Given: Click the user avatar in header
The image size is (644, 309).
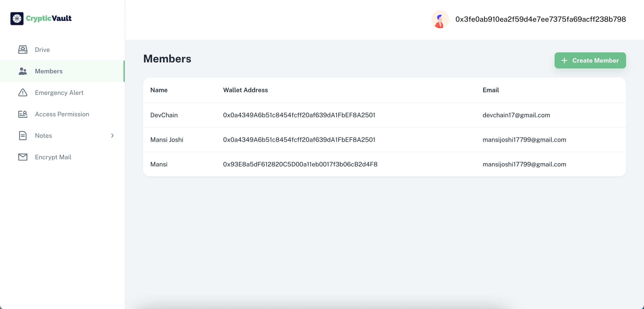Looking at the screenshot, I should (440, 19).
